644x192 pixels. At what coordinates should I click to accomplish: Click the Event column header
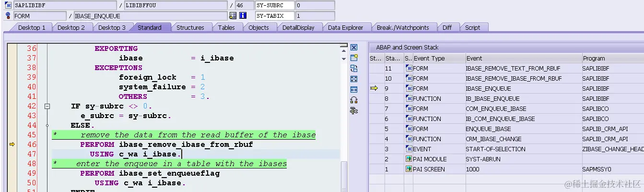click(524, 58)
